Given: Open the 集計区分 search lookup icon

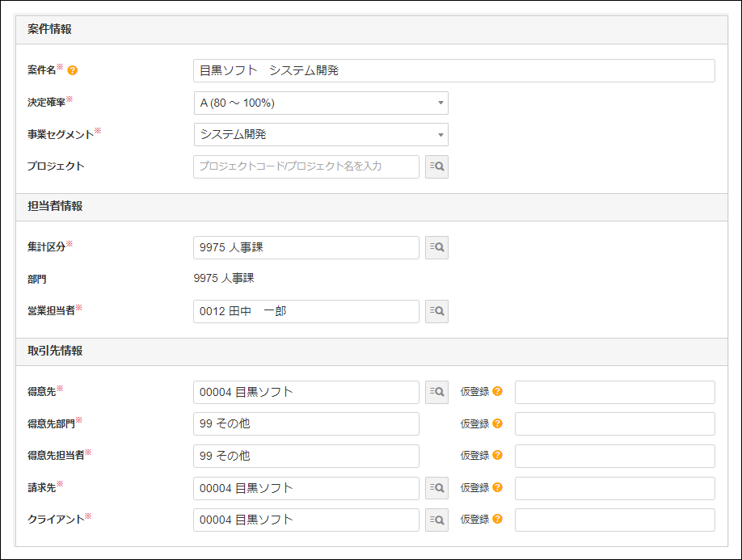Looking at the screenshot, I should pyautogui.click(x=436, y=247).
